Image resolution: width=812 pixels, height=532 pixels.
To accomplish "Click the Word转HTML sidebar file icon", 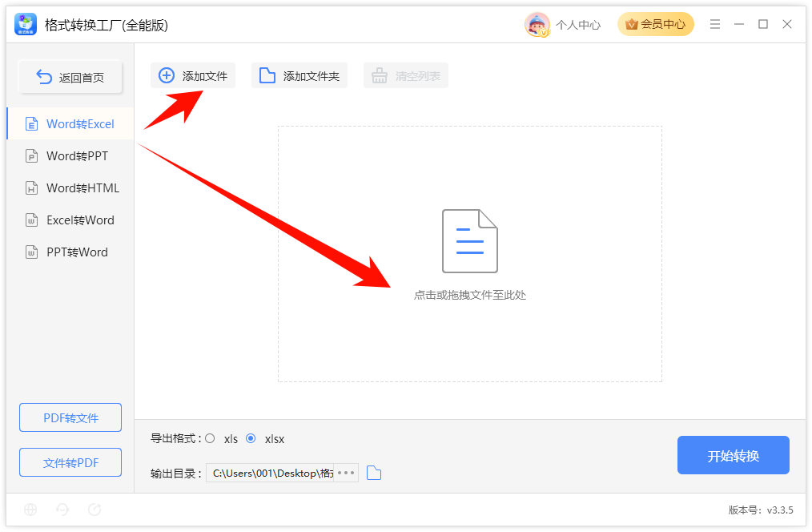I will (31, 188).
